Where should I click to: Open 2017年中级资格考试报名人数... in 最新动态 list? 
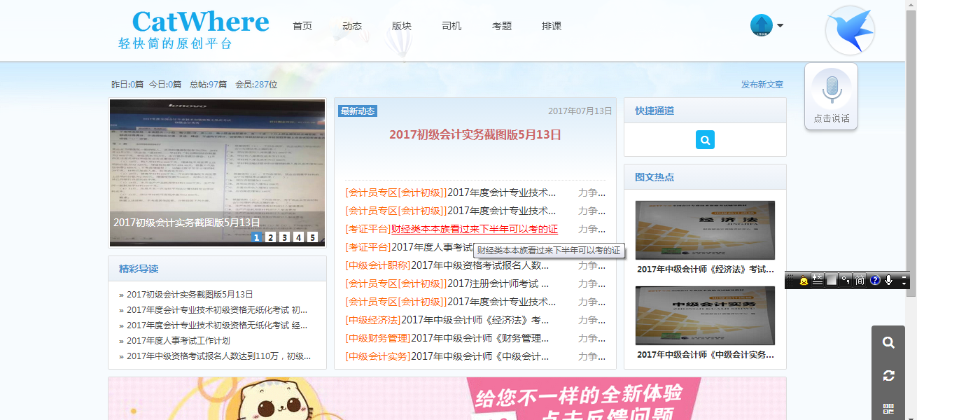tap(479, 265)
